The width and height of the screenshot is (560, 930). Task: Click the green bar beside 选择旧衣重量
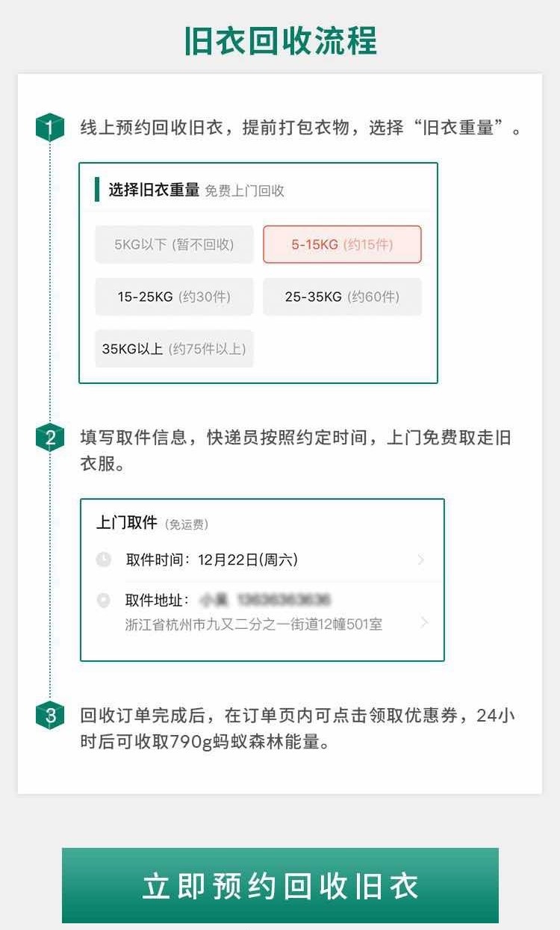point(97,190)
